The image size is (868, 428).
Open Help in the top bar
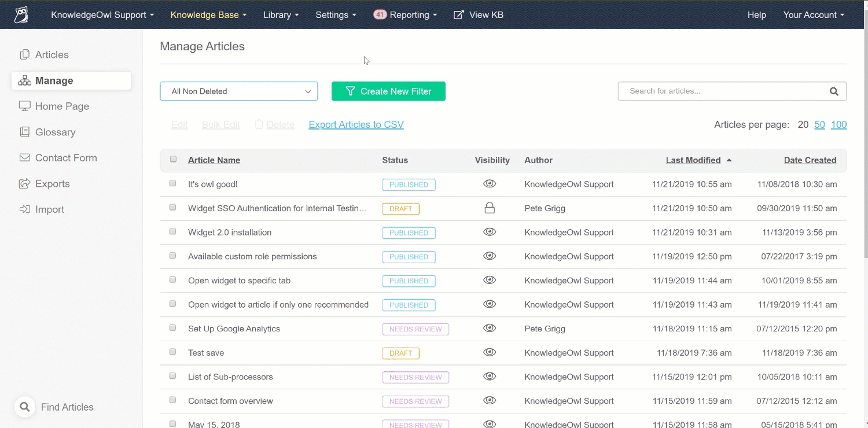coord(756,15)
